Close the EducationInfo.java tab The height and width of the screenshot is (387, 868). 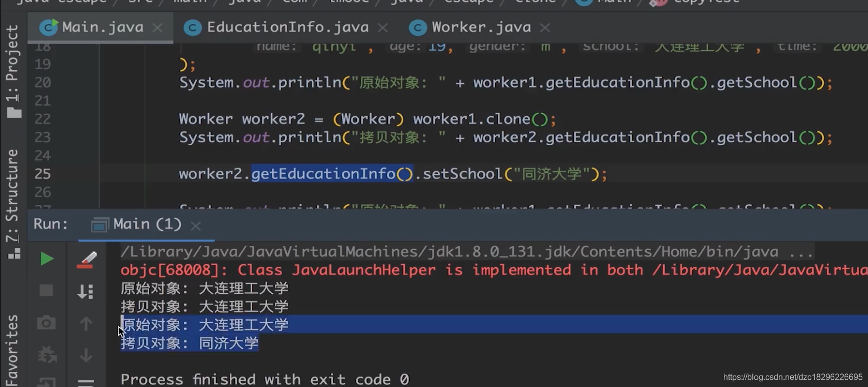pos(383,28)
